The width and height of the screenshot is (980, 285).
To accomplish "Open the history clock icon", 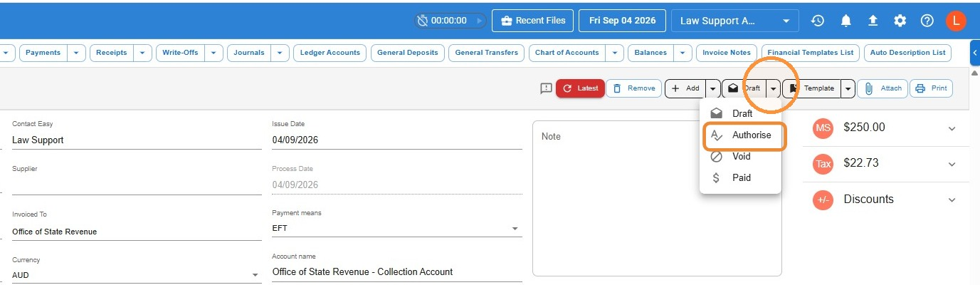I will click(x=818, y=21).
